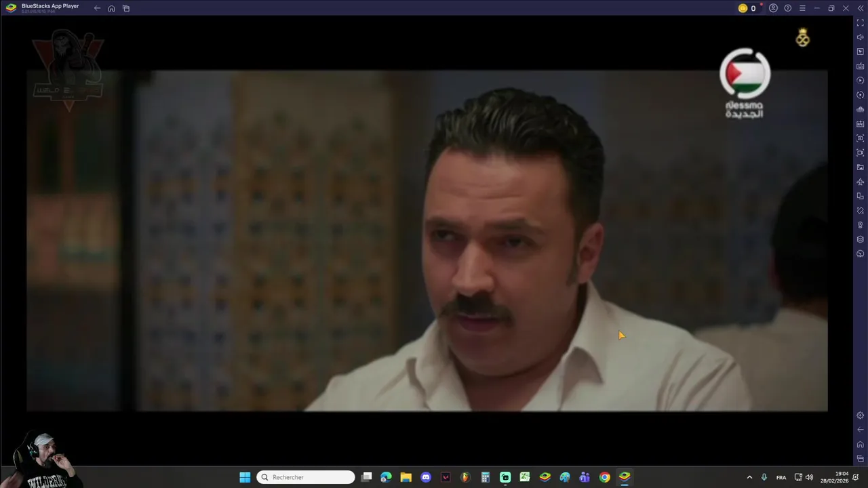The height and width of the screenshot is (488, 868).
Task: Click the Android home button in sidebar
Action: coord(860,445)
